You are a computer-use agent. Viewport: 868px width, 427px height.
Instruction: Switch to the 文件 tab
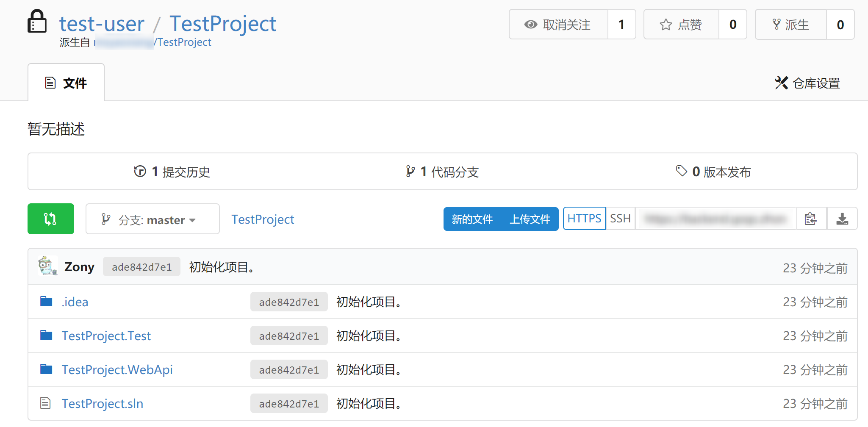click(x=66, y=83)
